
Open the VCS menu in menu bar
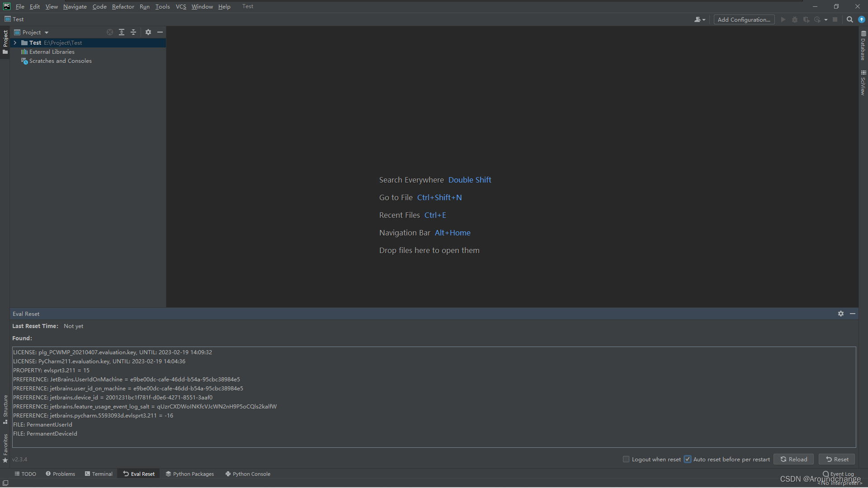180,6
